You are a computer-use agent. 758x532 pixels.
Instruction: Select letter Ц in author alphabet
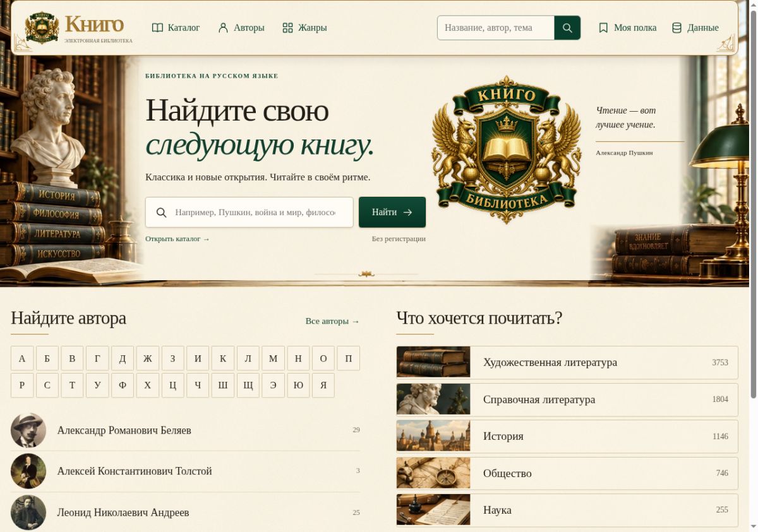click(x=172, y=386)
